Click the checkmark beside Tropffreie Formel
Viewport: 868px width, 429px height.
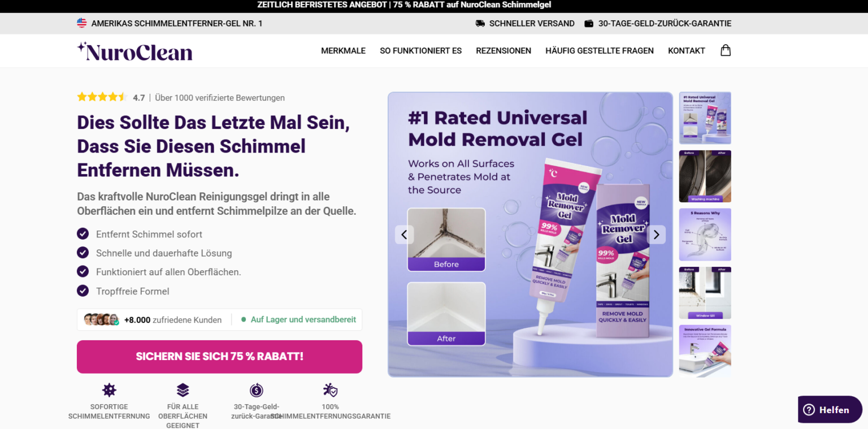click(83, 291)
